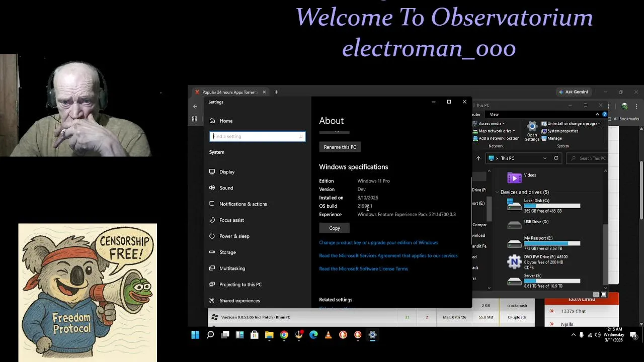
Task: Click Settings gear in taskbar
Action: tap(372, 335)
